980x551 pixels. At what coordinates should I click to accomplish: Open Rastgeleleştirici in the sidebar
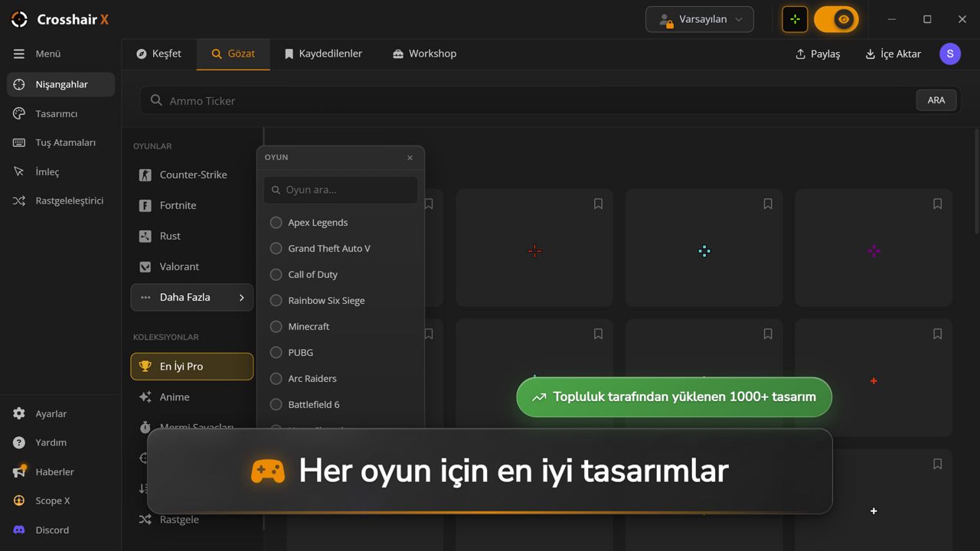click(61, 201)
